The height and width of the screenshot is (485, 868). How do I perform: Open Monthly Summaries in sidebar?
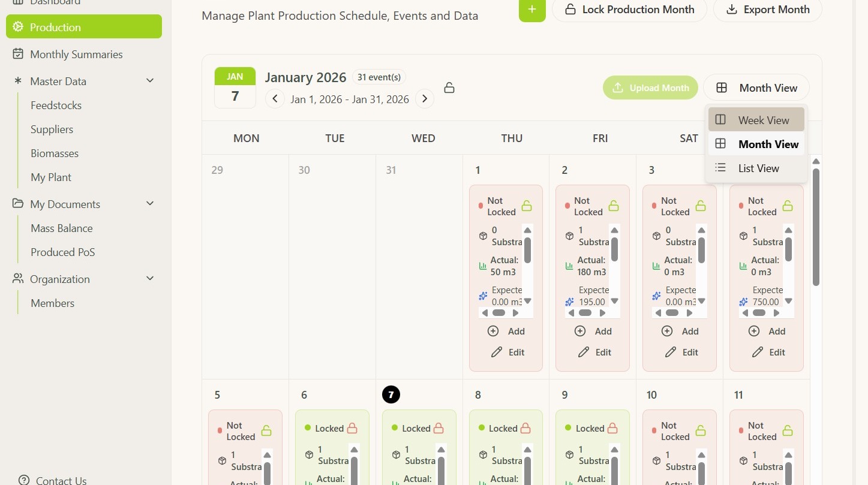pyautogui.click(x=76, y=54)
